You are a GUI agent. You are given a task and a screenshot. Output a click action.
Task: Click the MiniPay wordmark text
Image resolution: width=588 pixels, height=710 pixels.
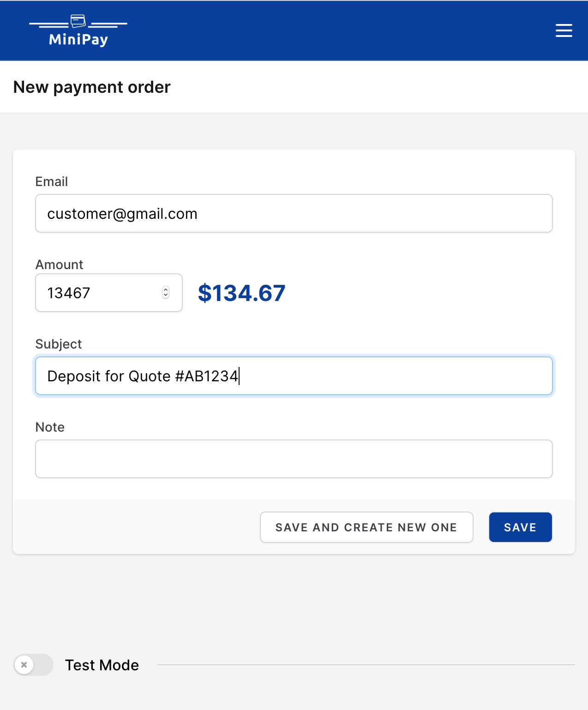coord(78,40)
